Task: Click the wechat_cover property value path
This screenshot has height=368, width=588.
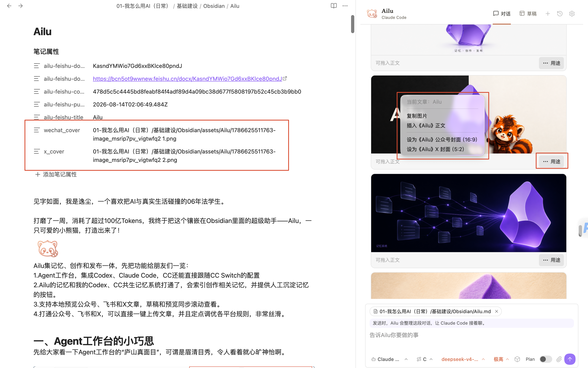Action: coord(184,134)
